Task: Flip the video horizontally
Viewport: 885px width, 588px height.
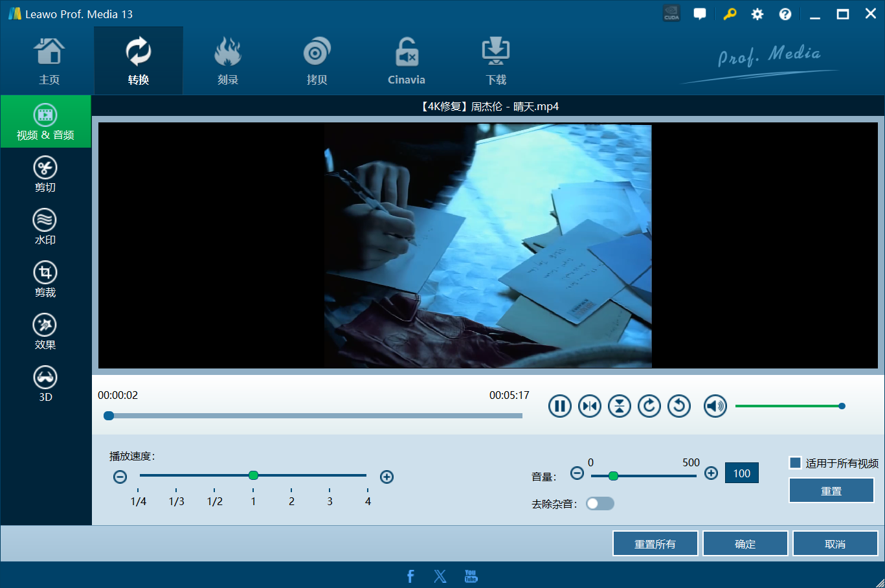Action: [590, 406]
